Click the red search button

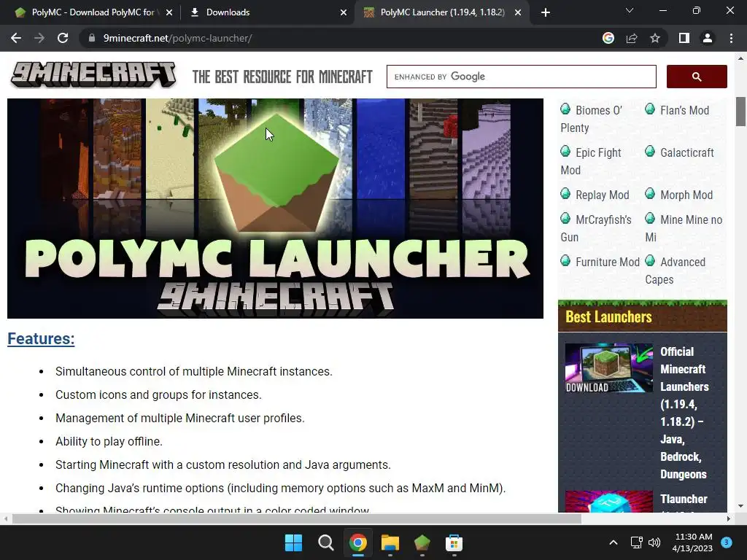(697, 77)
